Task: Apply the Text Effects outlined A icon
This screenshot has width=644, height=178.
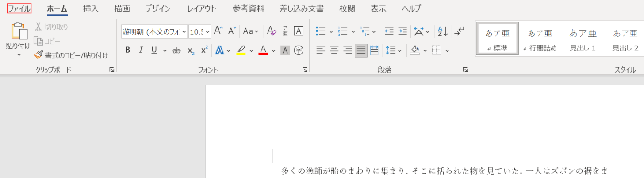Action: pos(219,50)
